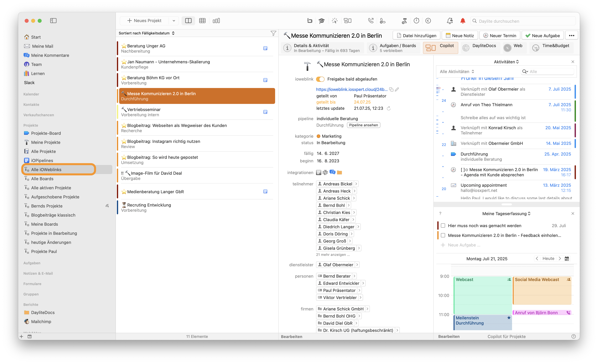Toggle the ioweblink sharing switch

click(320, 79)
